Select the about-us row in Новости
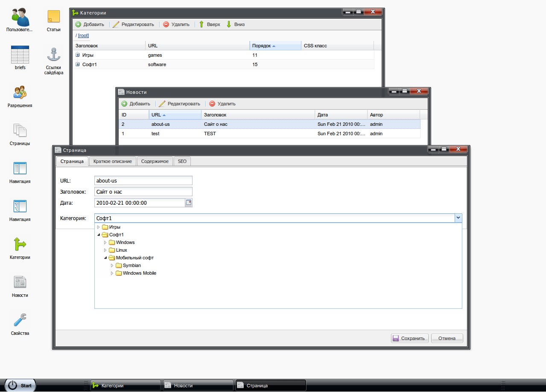Viewport: 546px width, 392px height. click(269, 124)
